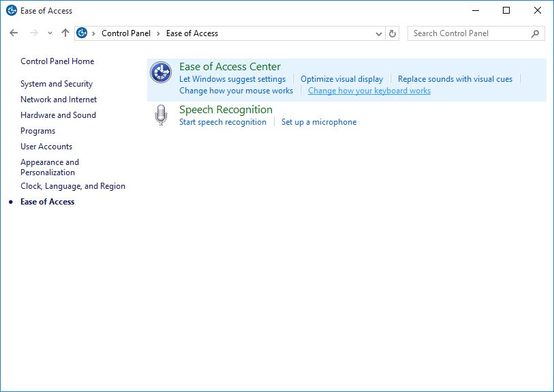Open Optimize visual display link
This screenshot has width=554, height=392.
pyautogui.click(x=341, y=79)
